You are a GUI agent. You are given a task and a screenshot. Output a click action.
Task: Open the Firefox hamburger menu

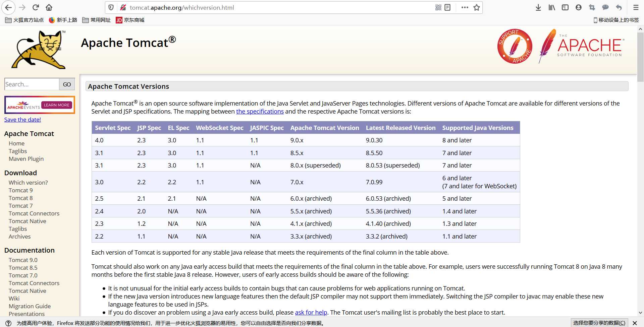[636, 7]
